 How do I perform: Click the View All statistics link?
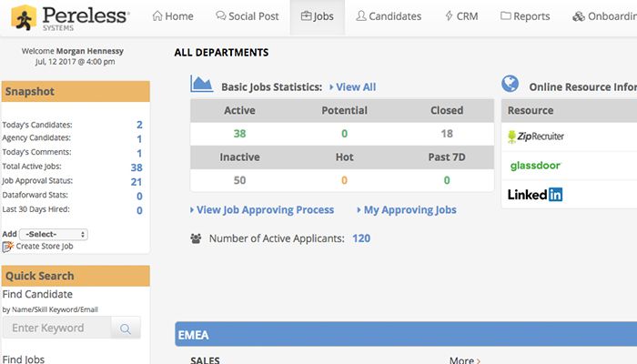click(353, 87)
